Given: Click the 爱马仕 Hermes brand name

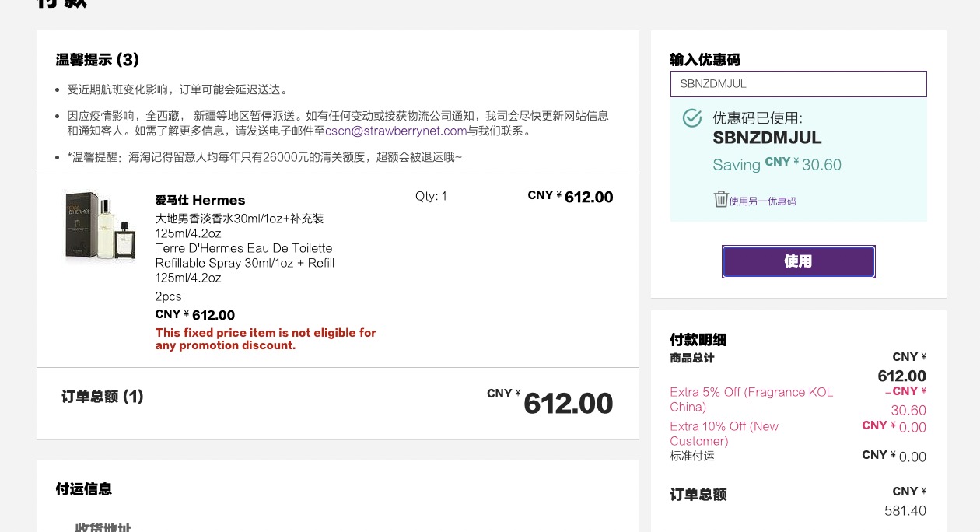Looking at the screenshot, I should pos(200,200).
